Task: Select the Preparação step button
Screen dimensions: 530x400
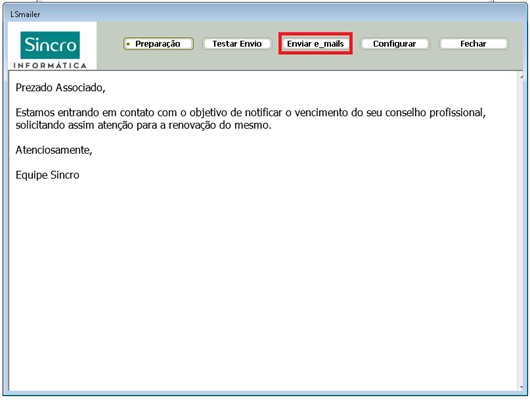Action: 158,44
